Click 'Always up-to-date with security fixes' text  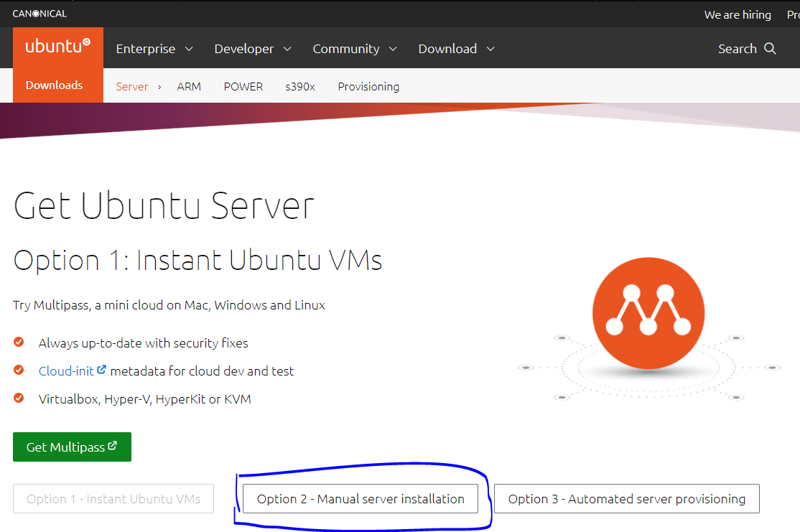point(144,342)
